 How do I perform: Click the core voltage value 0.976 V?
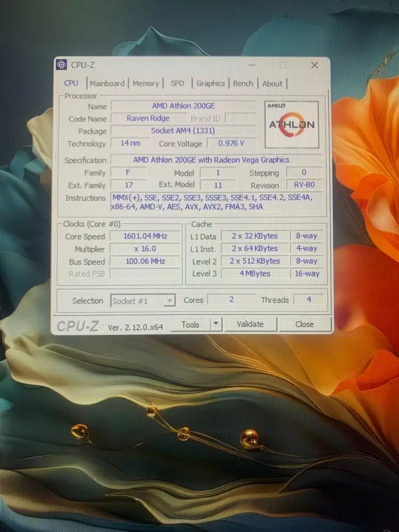coord(231,143)
